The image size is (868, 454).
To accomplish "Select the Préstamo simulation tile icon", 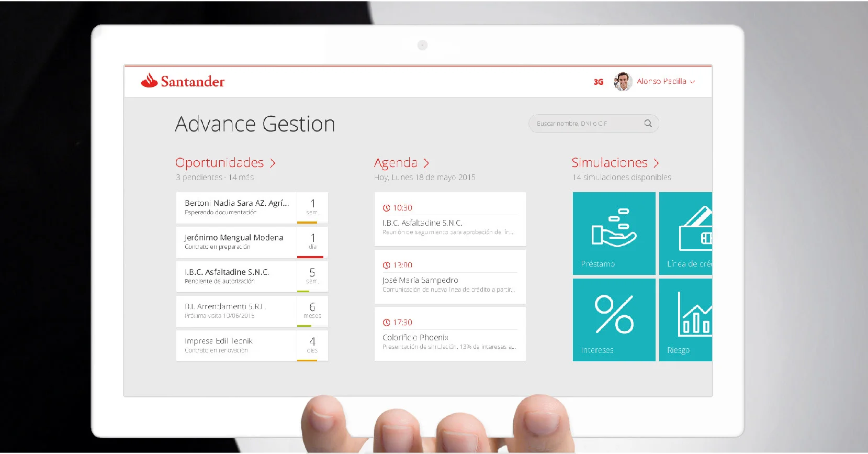I will (x=614, y=228).
